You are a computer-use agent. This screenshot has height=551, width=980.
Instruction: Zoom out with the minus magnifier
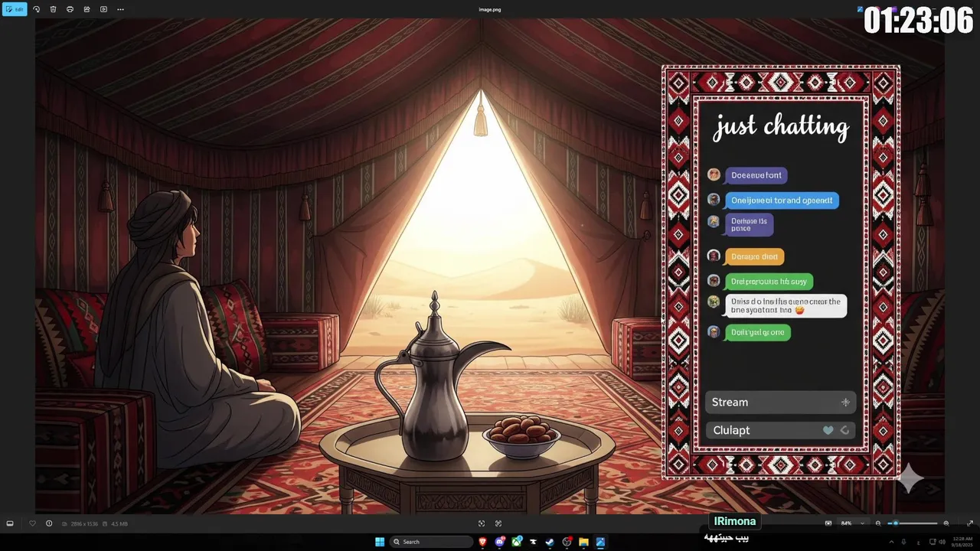coord(878,523)
